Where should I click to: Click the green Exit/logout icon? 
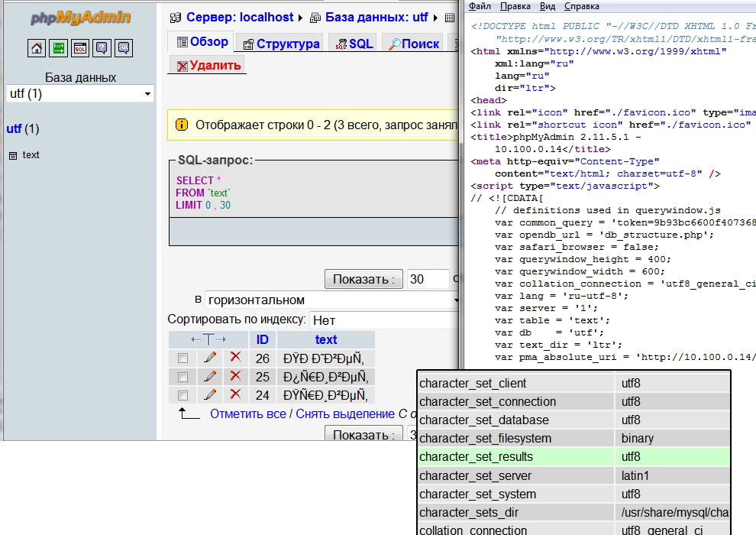[59, 49]
